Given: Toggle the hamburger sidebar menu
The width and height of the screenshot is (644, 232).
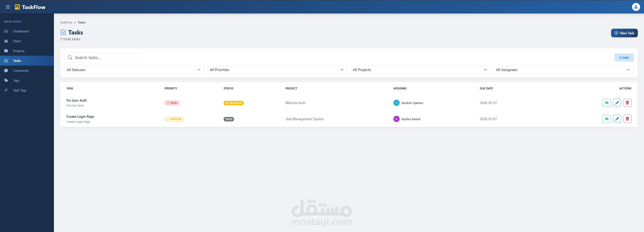Looking at the screenshot, I should point(8,7).
